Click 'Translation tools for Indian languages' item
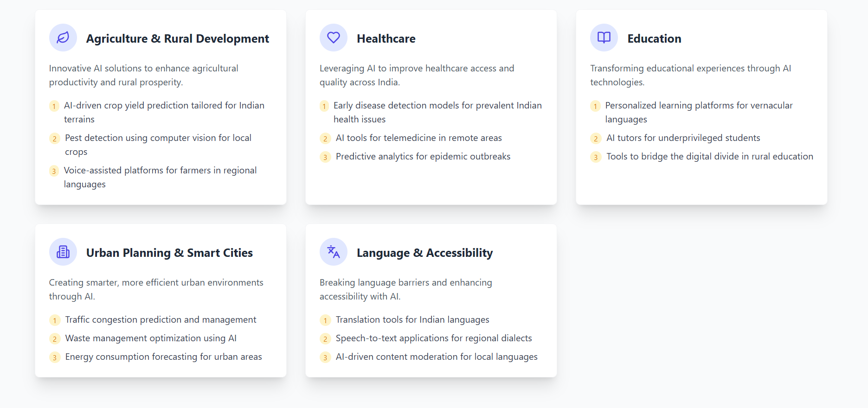The height and width of the screenshot is (408, 868). coord(412,319)
